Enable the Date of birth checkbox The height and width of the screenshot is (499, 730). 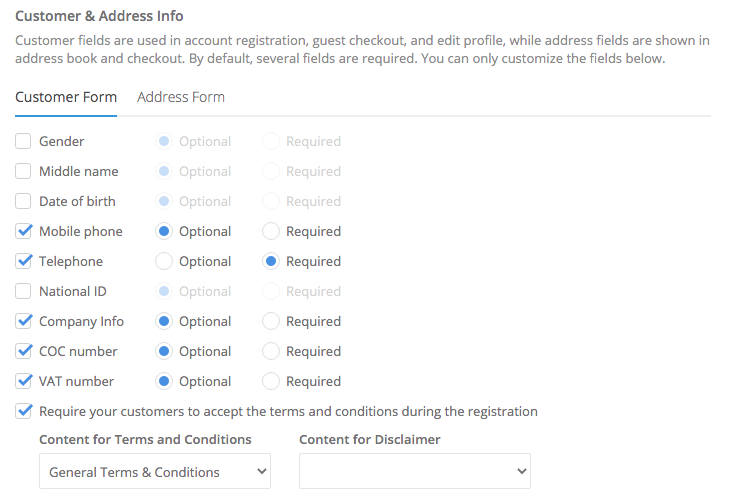pyautogui.click(x=24, y=202)
